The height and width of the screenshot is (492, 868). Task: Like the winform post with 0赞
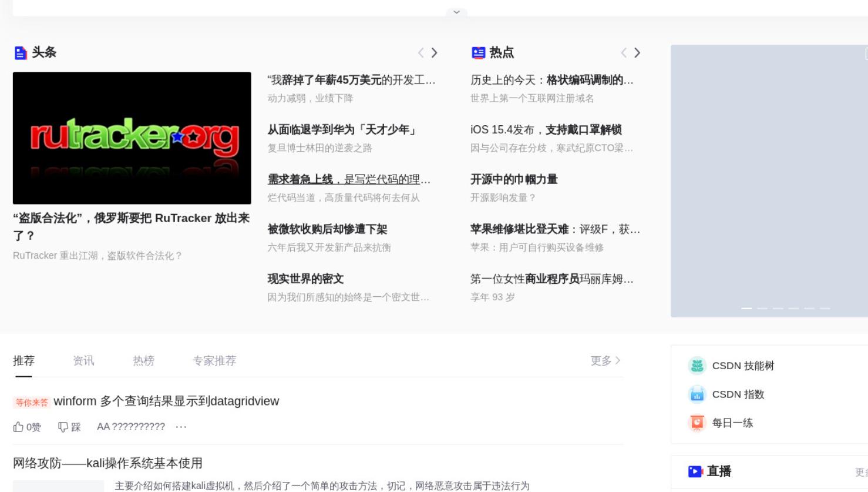(27, 427)
